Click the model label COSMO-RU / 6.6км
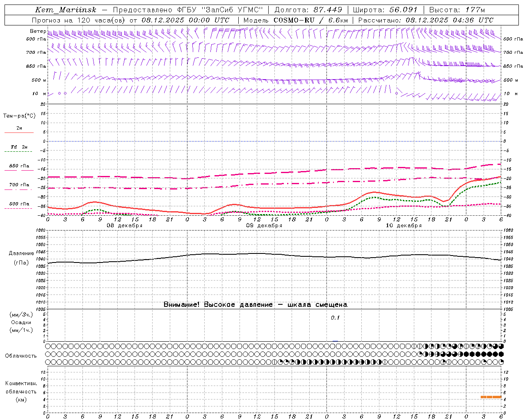 (310, 20)
